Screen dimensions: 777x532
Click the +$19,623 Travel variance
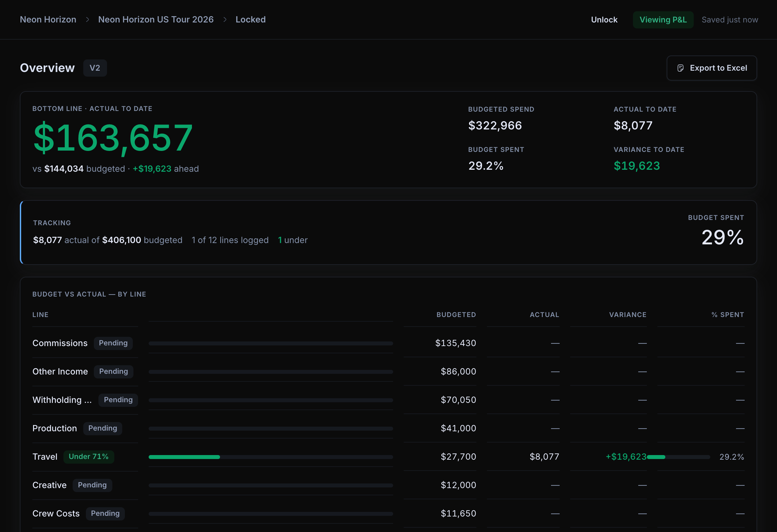coord(626,457)
